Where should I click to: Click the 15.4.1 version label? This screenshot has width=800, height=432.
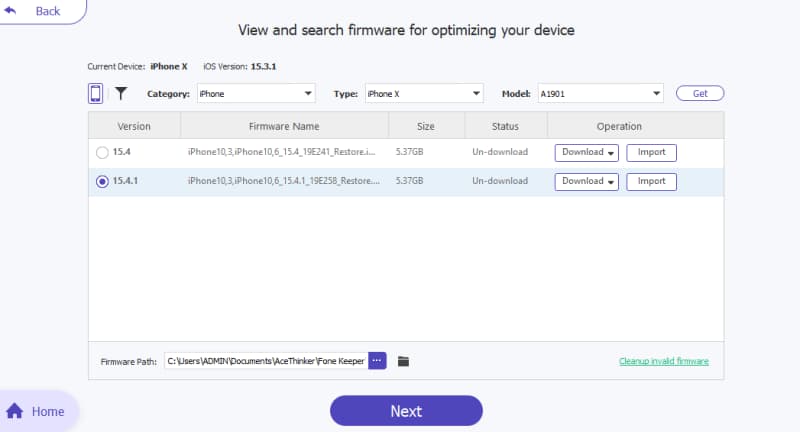pyautogui.click(x=126, y=181)
